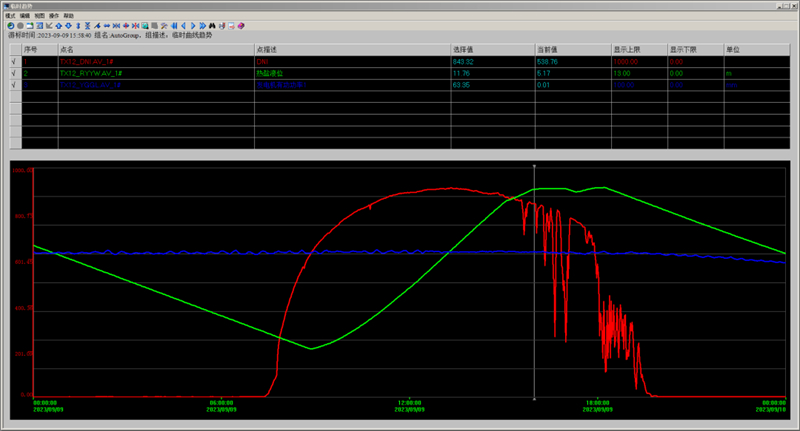
Task: Open the 视图 menu
Action: 39,16
